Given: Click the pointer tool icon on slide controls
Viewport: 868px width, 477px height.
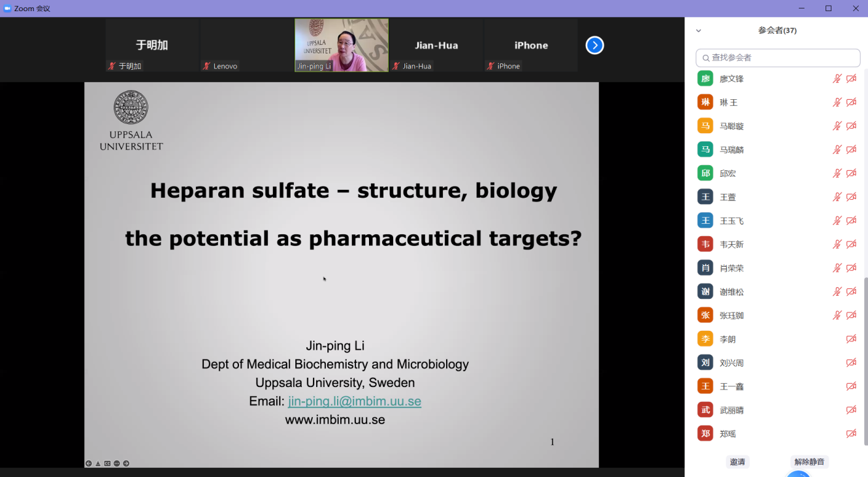Looking at the screenshot, I should [x=98, y=463].
